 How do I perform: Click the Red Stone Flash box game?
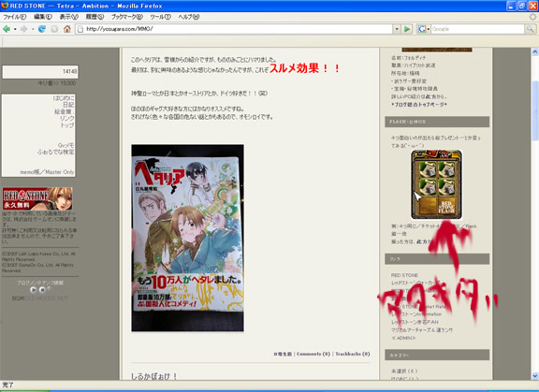437,184
